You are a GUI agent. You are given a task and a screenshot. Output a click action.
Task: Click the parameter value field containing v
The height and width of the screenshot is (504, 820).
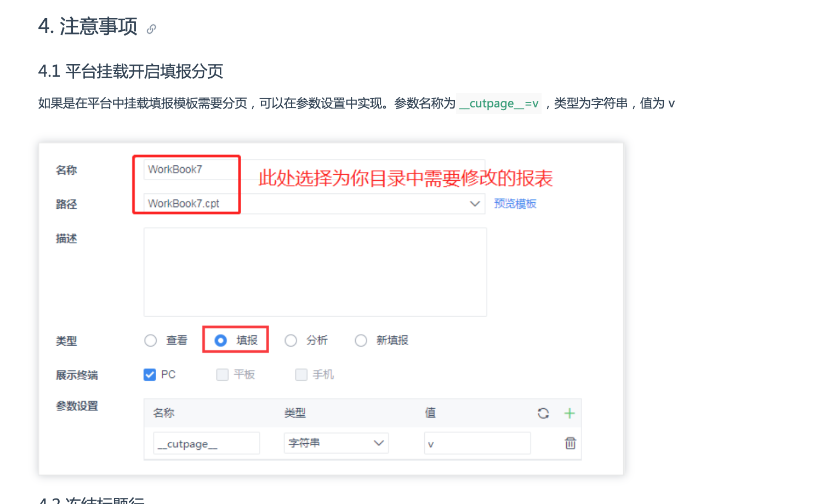(x=477, y=443)
